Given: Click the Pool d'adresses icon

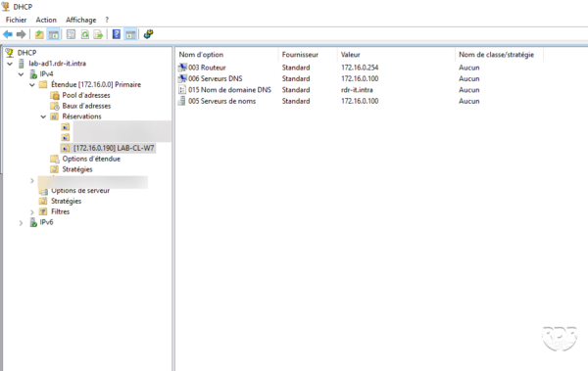Looking at the screenshot, I should tap(55, 95).
